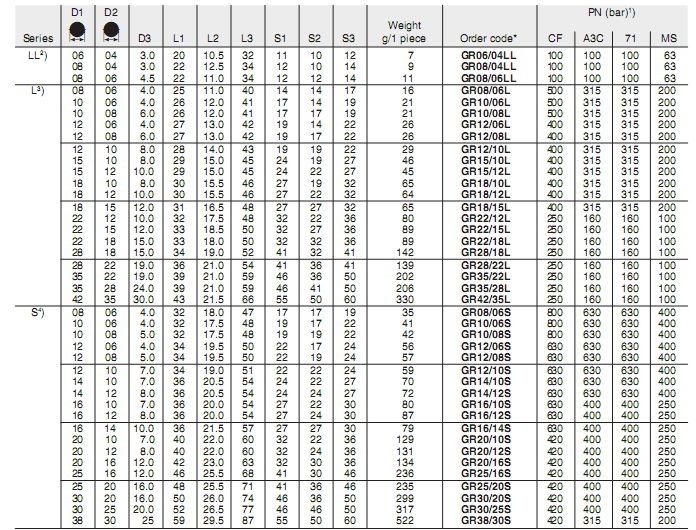
Task: Click order code GR08/06S
Action: coord(488,313)
